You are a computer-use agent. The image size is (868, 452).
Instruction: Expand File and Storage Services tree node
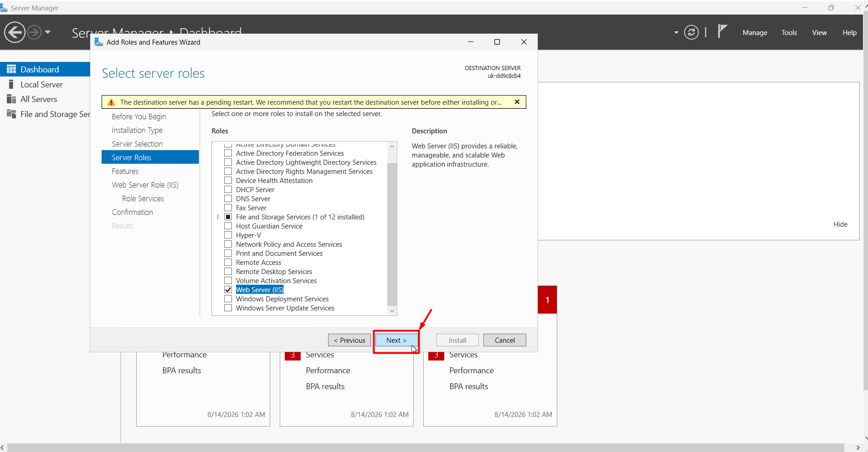218,217
